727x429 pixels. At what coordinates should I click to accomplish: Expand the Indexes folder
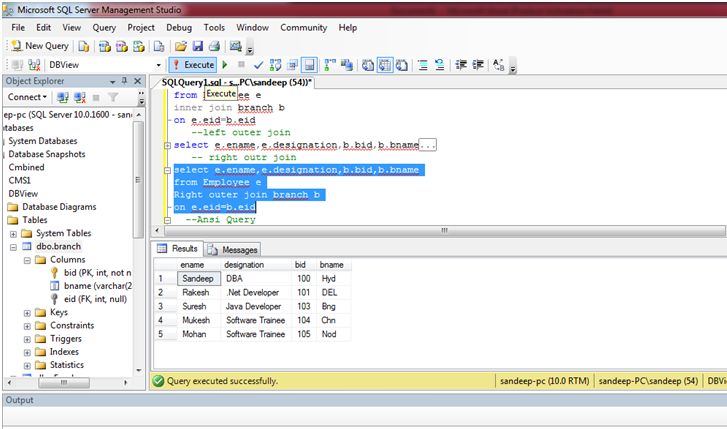pos(27,352)
